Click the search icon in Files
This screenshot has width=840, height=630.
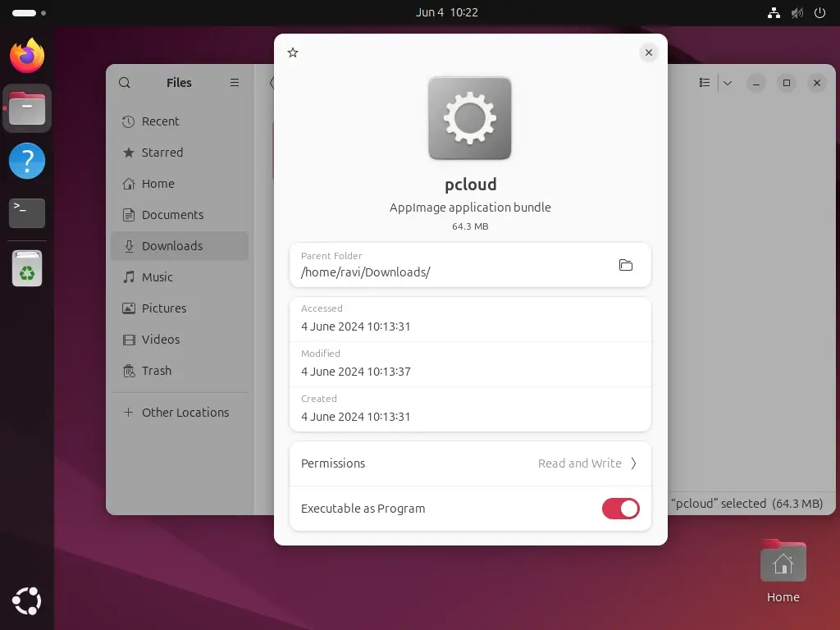(x=124, y=82)
